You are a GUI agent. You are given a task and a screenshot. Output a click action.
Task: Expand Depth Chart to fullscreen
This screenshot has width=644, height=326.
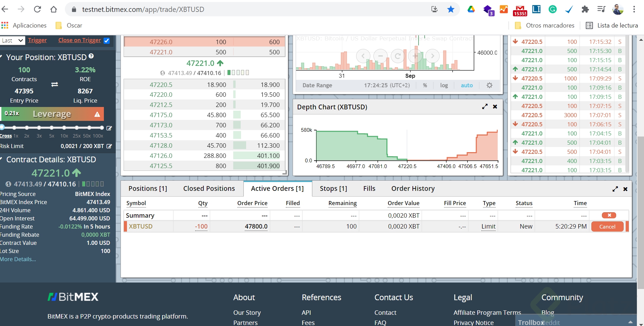tap(485, 107)
